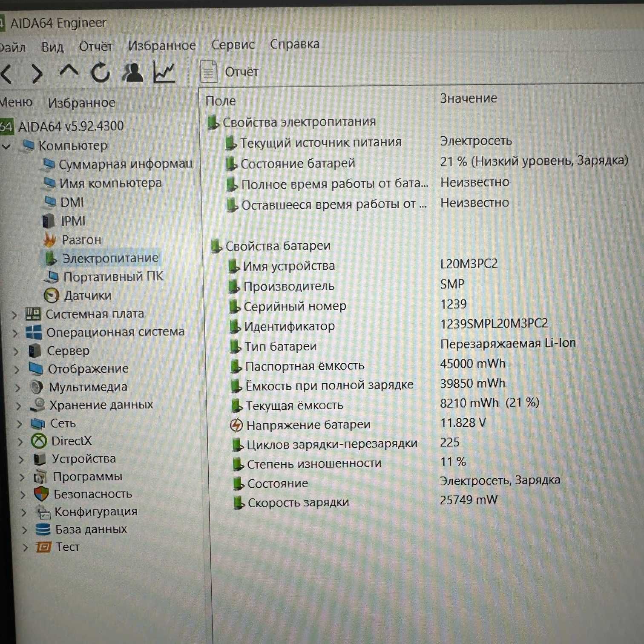
Task: Click the Сервер server icon
Action: pos(34,351)
